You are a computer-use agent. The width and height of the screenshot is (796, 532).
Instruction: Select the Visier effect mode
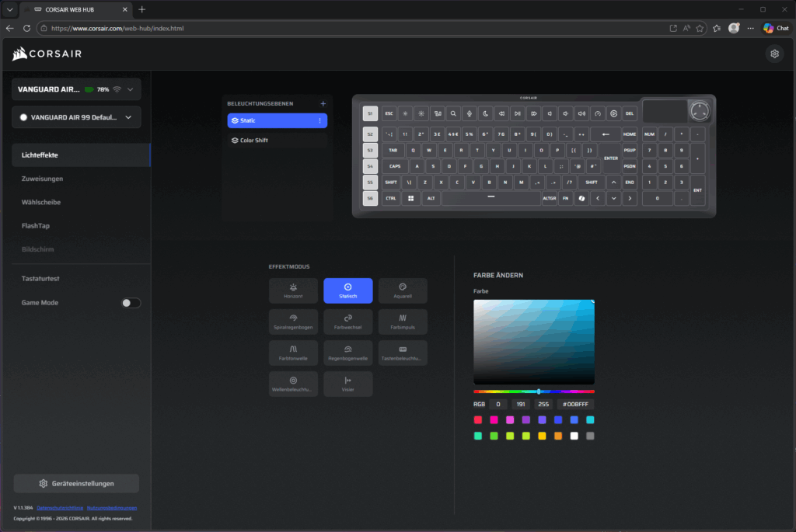(348, 384)
